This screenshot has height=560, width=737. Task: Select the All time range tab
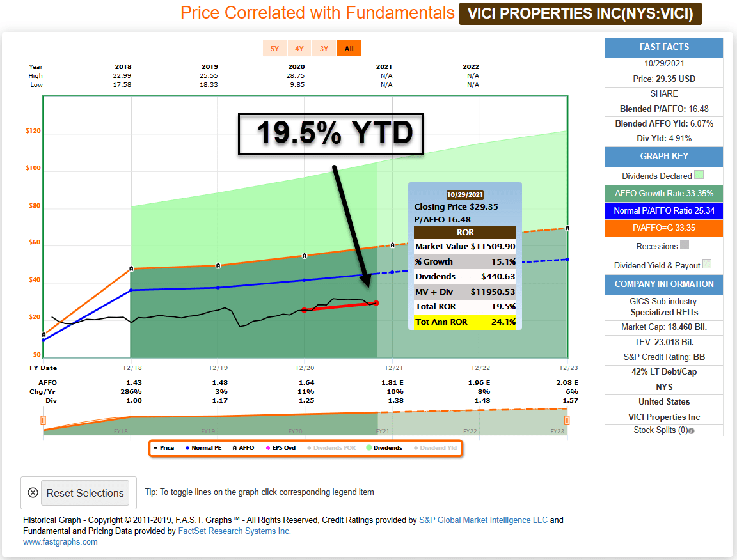349,49
